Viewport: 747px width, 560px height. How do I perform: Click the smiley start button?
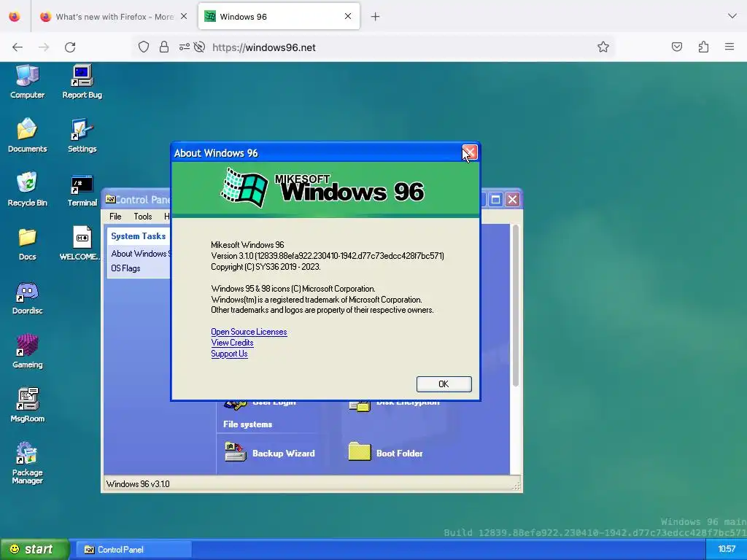tap(34, 549)
